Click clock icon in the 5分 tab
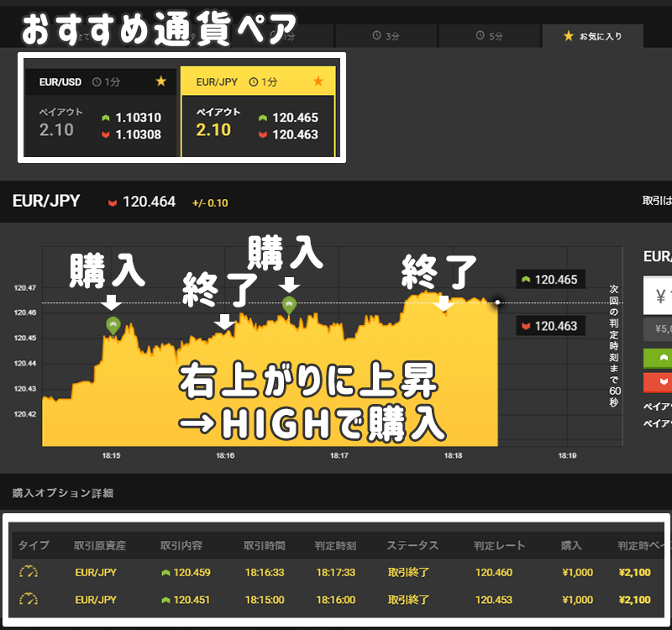The width and height of the screenshot is (672, 630). pos(480,35)
